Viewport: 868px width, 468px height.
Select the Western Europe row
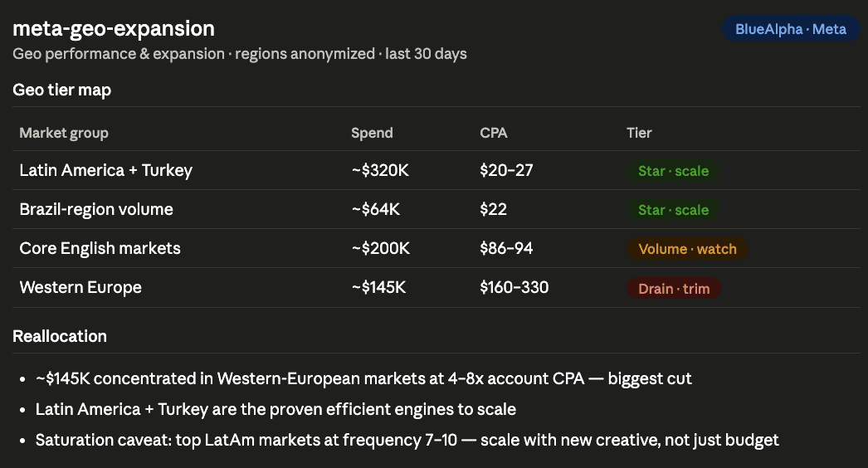tap(436, 288)
